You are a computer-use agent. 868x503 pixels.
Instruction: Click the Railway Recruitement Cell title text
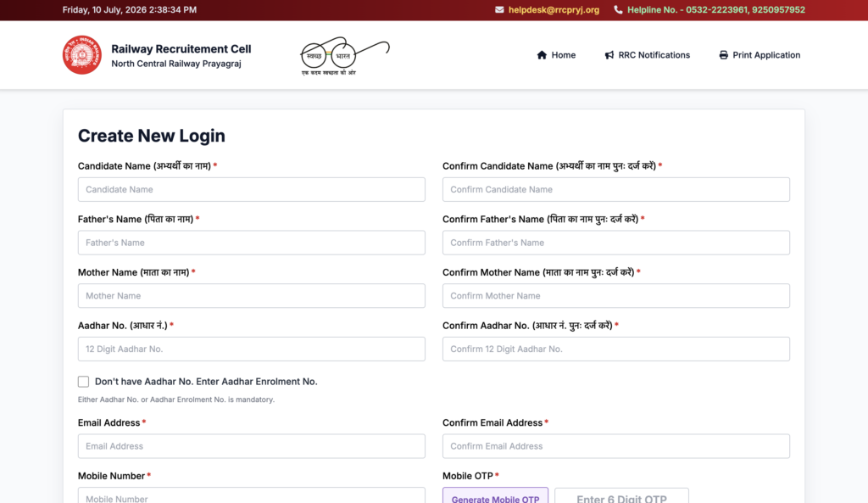click(181, 48)
